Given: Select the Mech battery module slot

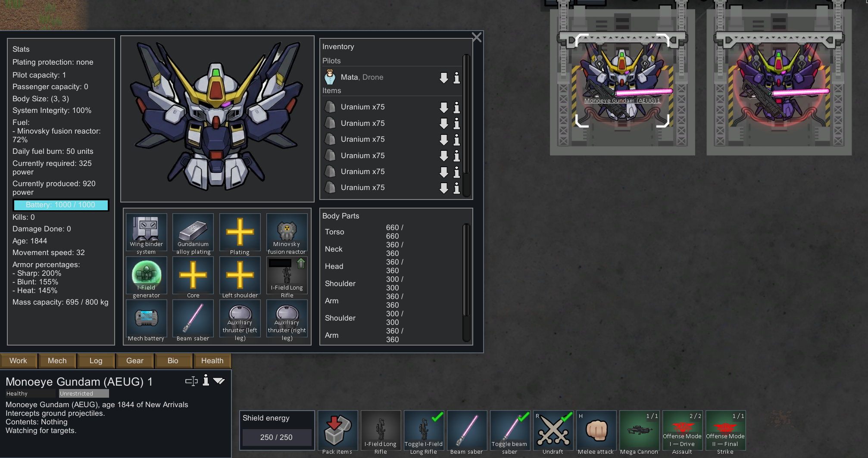Looking at the screenshot, I should 146,321.
